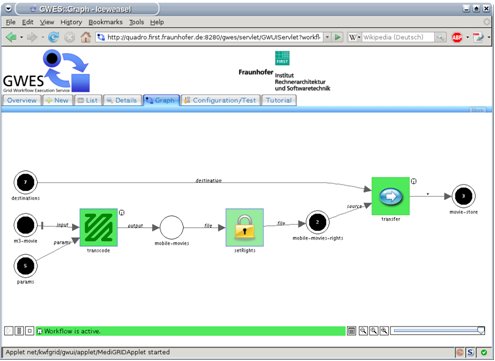
Task: Click the pause workflow button
Action: pyautogui.click(x=19, y=331)
